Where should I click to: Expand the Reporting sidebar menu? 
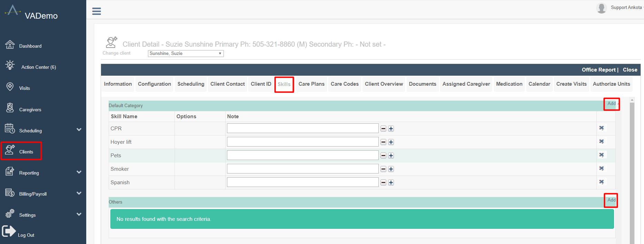(79, 172)
